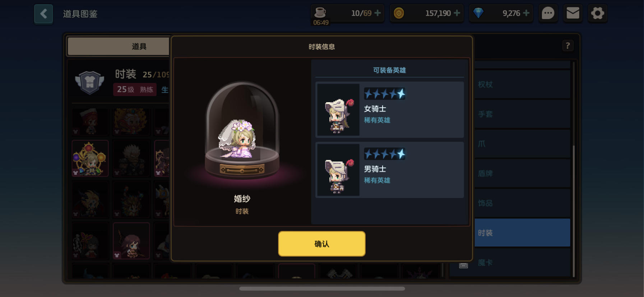644x297 pixels.
Task: Open the settings gear icon
Action: (x=598, y=13)
